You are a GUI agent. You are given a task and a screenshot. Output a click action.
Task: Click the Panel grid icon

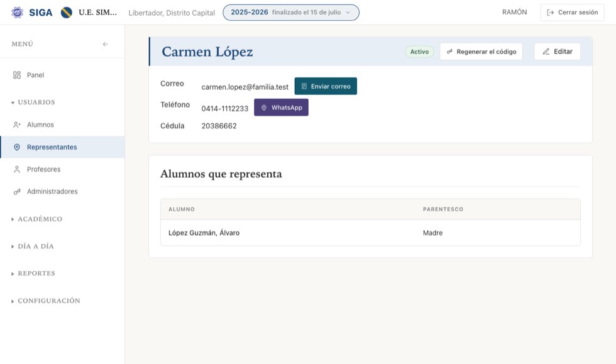[x=17, y=75]
